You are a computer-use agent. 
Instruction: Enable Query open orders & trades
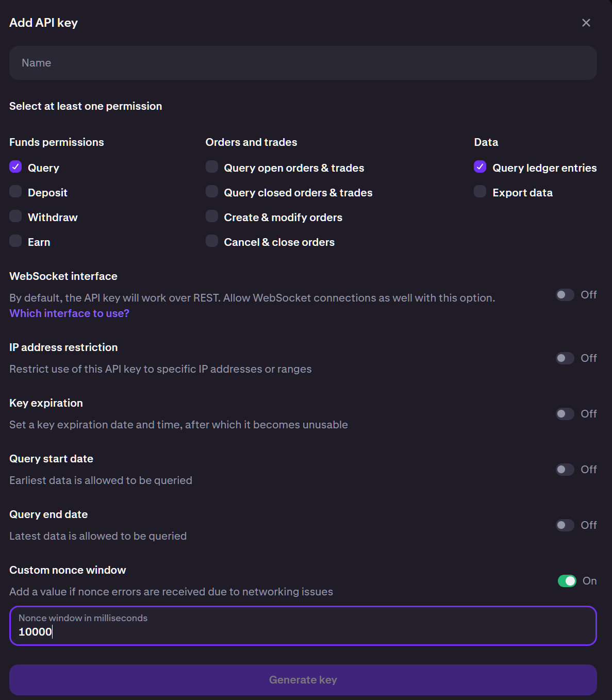pyautogui.click(x=212, y=167)
